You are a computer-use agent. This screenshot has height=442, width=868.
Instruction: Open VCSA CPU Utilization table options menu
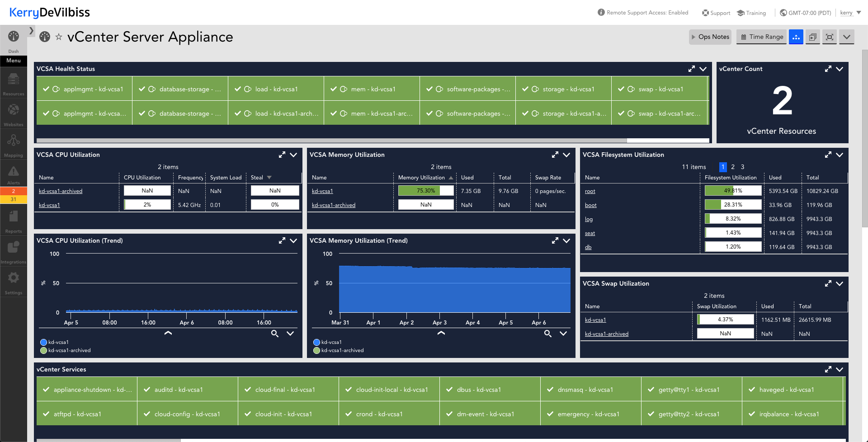[x=293, y=155]
